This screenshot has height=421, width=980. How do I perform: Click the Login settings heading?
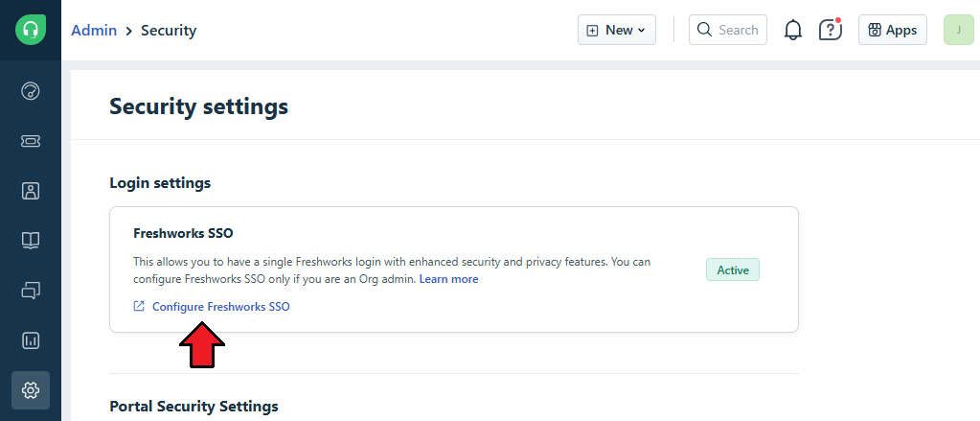(160, 182)
